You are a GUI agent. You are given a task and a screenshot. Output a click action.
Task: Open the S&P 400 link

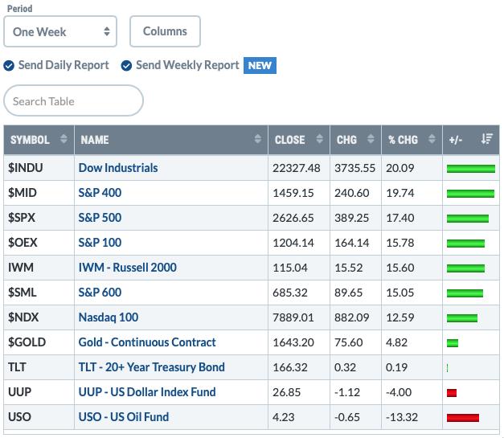pos(100,193)
